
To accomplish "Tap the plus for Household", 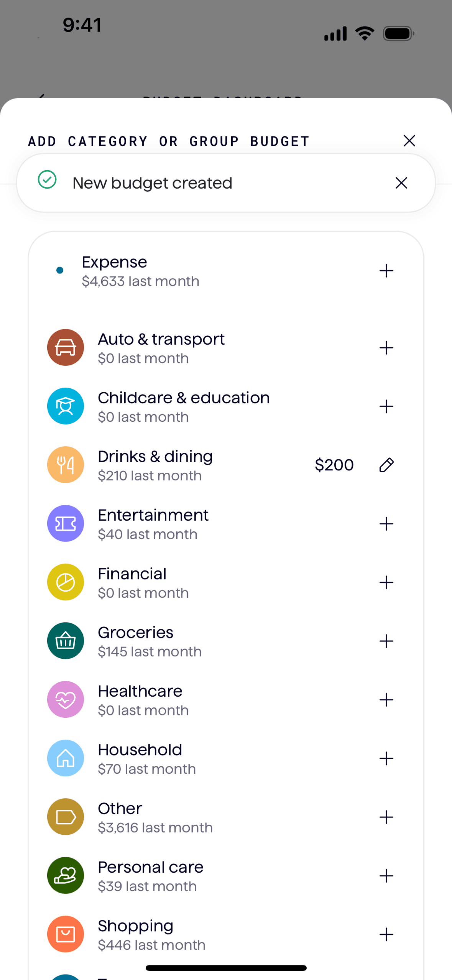I will point(386,758).
